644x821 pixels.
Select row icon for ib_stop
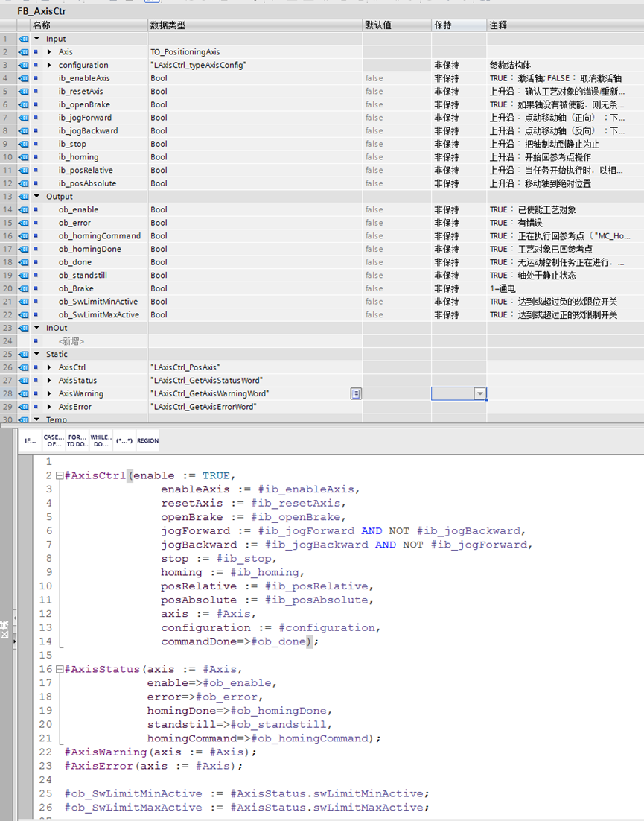click(x=24, y=144)
